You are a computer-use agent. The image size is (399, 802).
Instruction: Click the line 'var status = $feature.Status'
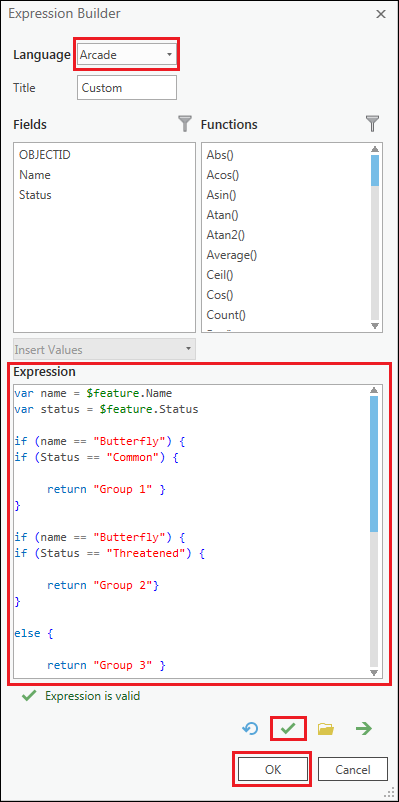pos(106,409)
